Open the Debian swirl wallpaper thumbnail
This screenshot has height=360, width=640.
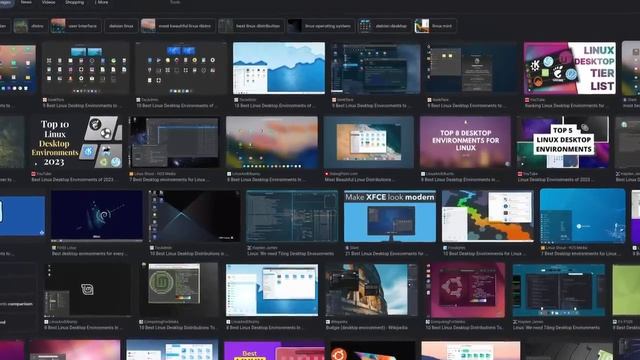pyautogui.click(x=97, y=216)
